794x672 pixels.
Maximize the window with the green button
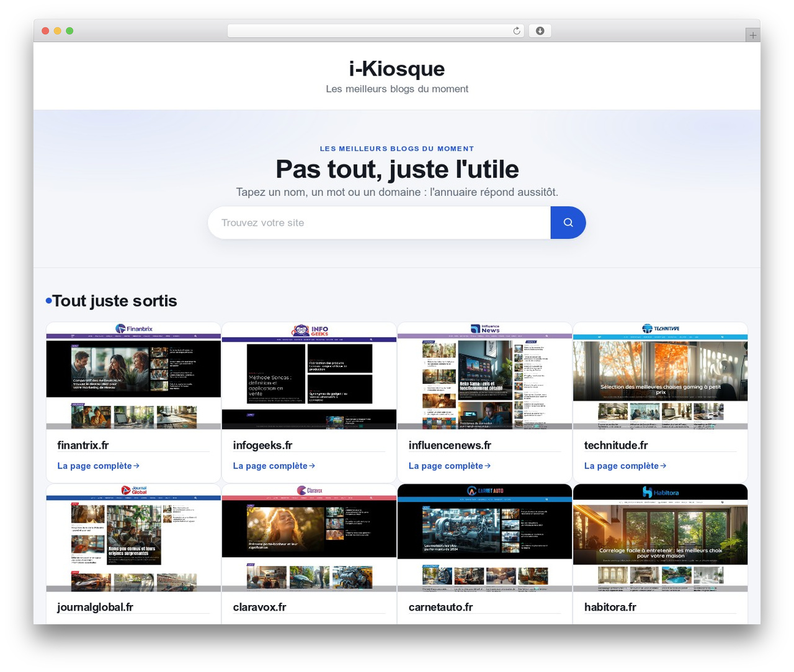point(69,31)
